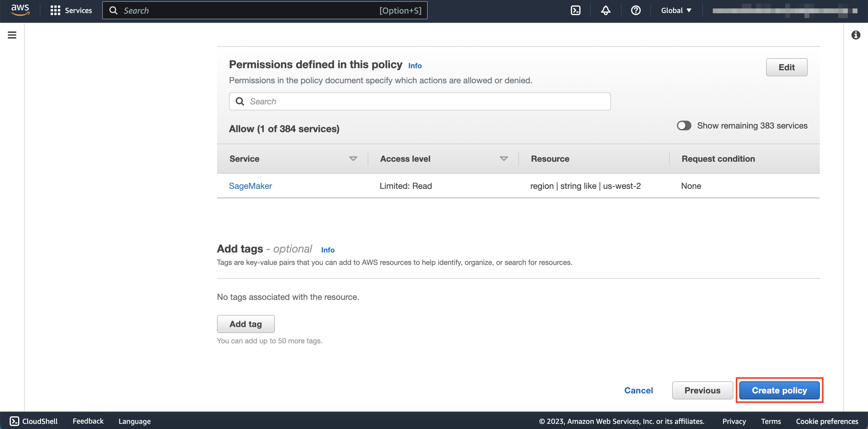Open the Services menu
The height and width of the screenshot is (429, 868).
[x=71, y=10]
